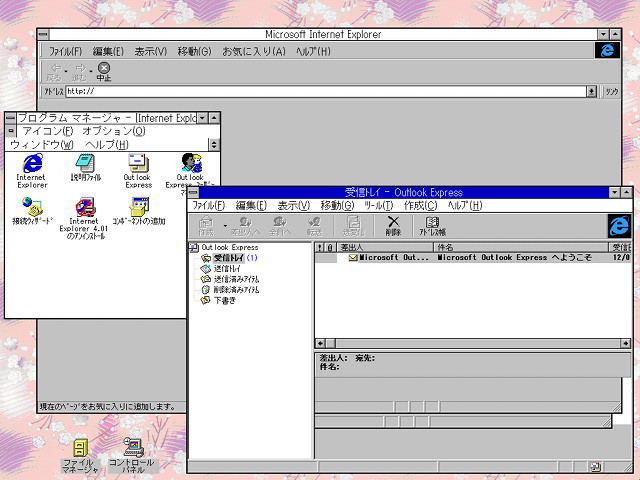
Task: Sort messages by 件名 column header
Action: pyautogui.click(x=520, y=247)
